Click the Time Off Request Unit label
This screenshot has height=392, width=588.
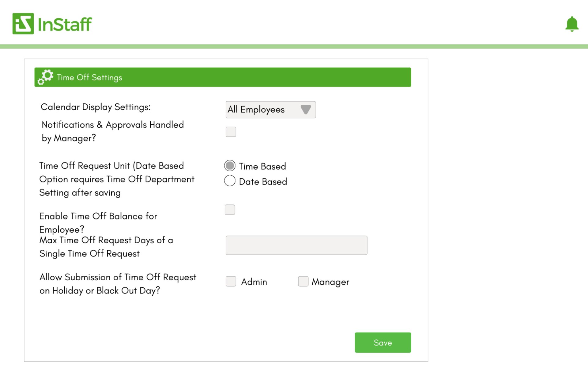[117, 179]
